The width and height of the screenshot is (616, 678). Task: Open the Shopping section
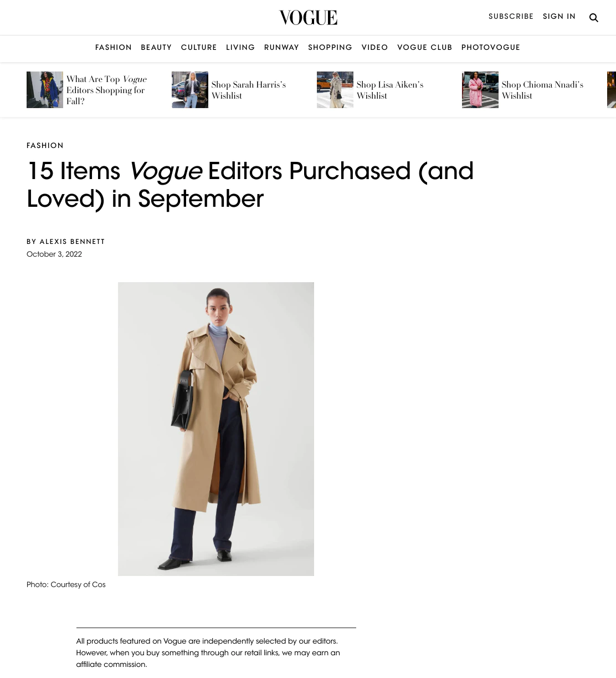(330, 48)
